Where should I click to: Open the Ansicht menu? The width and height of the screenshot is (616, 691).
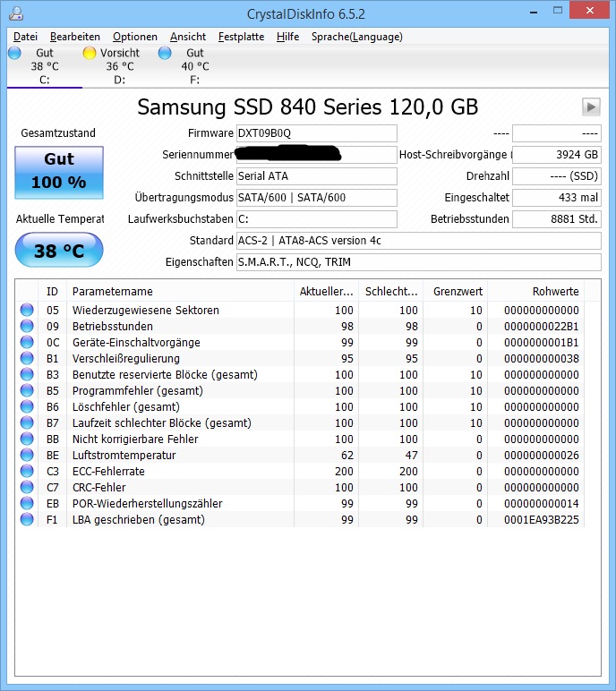tap(188, 37)
